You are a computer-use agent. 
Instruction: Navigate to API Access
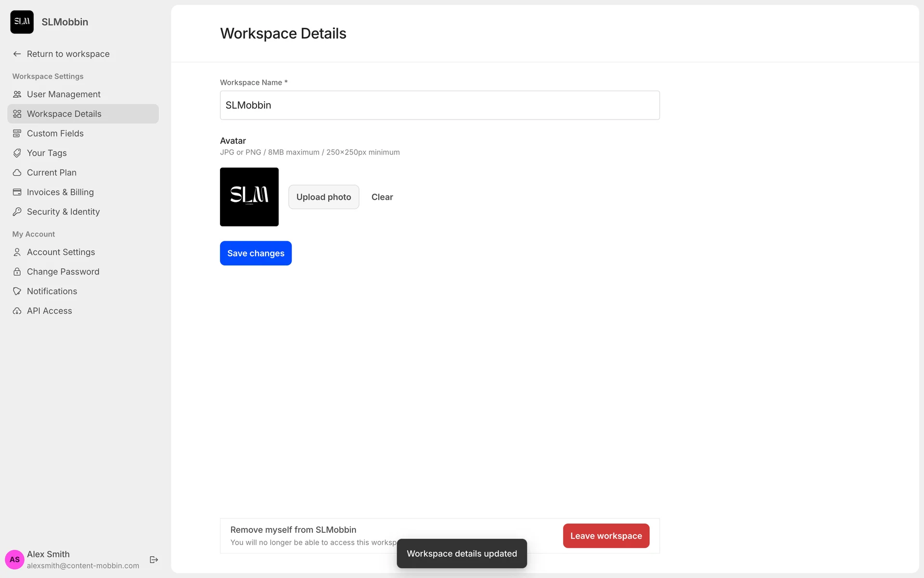pos(50,311)
